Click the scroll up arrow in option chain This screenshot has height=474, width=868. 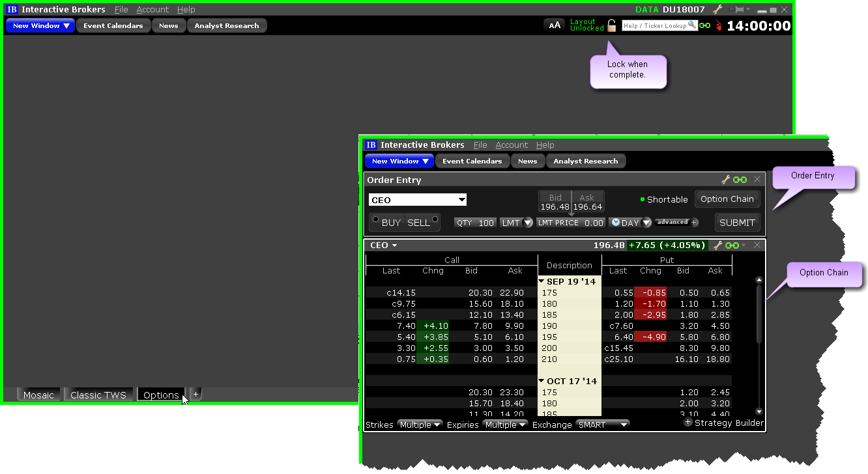tap(759, 280)
